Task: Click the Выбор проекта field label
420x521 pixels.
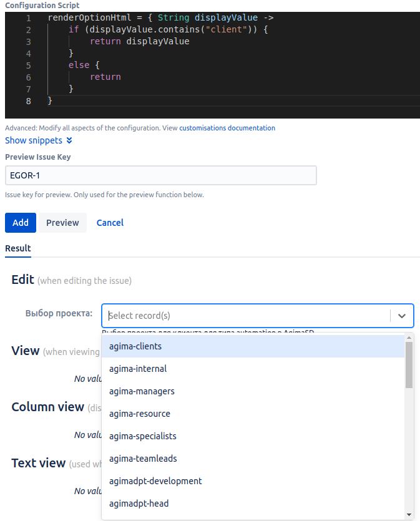Action: [x=59, y=313]
